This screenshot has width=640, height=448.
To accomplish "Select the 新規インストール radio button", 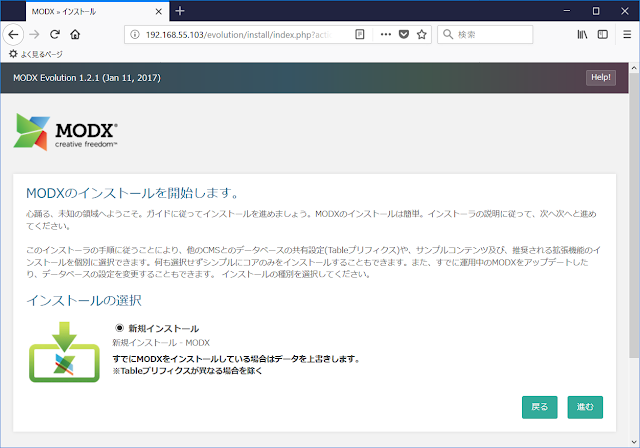I will coord(119,328).
